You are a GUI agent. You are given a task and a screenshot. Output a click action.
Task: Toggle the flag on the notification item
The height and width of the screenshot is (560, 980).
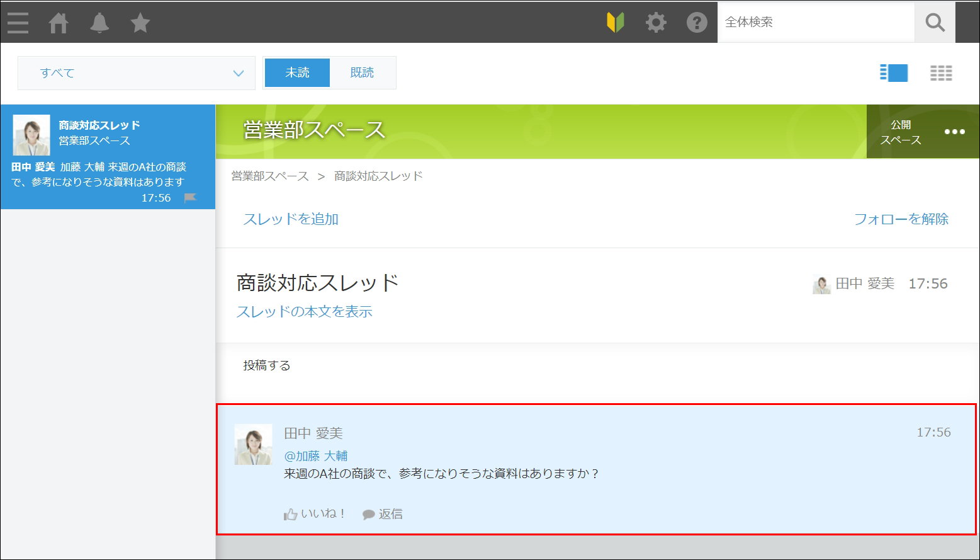(192, 198)
